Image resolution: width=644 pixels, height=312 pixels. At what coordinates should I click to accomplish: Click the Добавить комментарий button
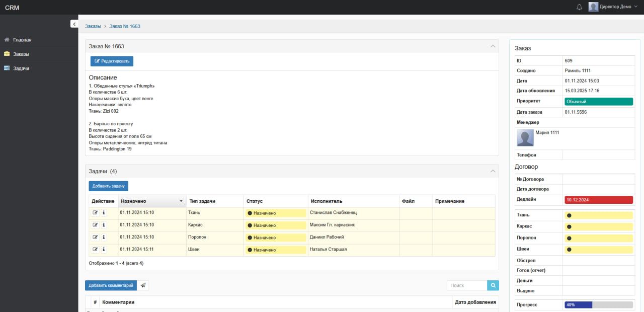[111, 285]
